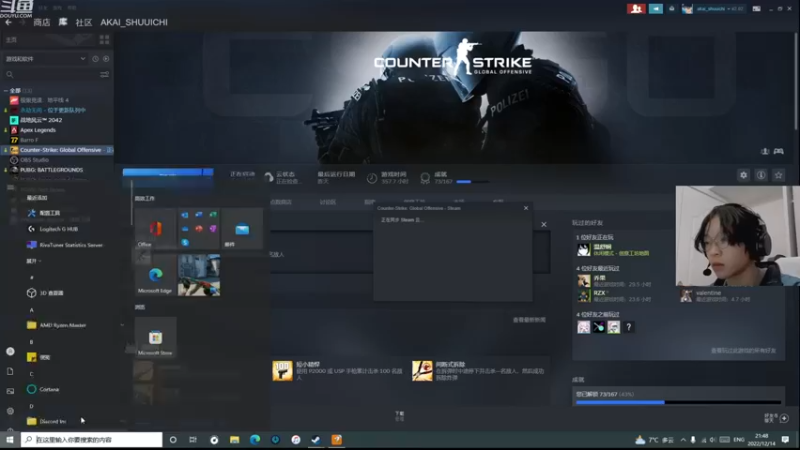
Task: Click the question mark friend avatar
Action: coord(629,327)
